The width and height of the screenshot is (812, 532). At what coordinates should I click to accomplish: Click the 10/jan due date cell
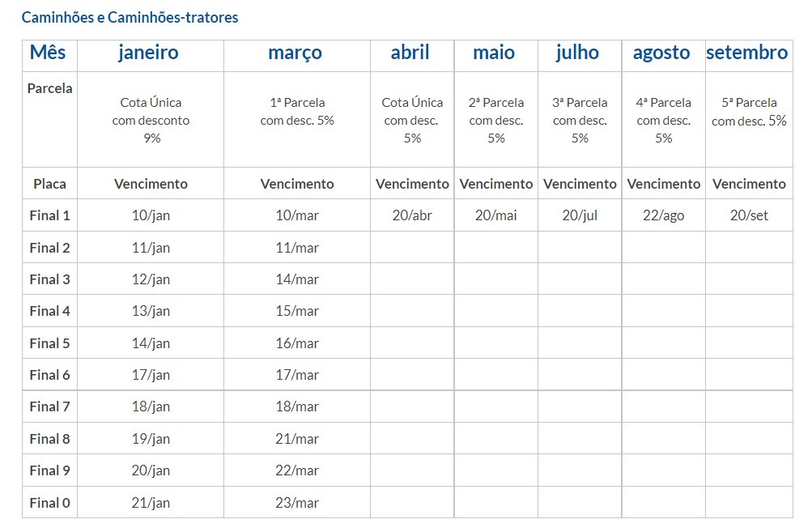click(151, 215)
